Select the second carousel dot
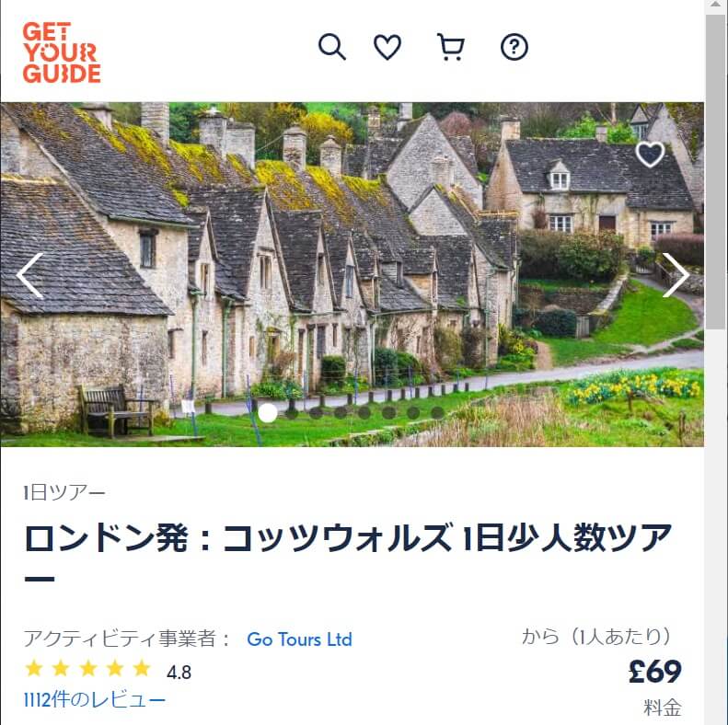Image resolution: width=728 pixels, height=725 pixels. click(292, 412)
